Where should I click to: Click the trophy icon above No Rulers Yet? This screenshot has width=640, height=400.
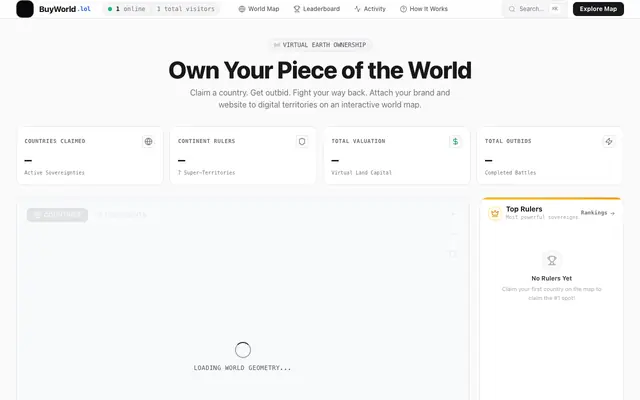(552, 260)
